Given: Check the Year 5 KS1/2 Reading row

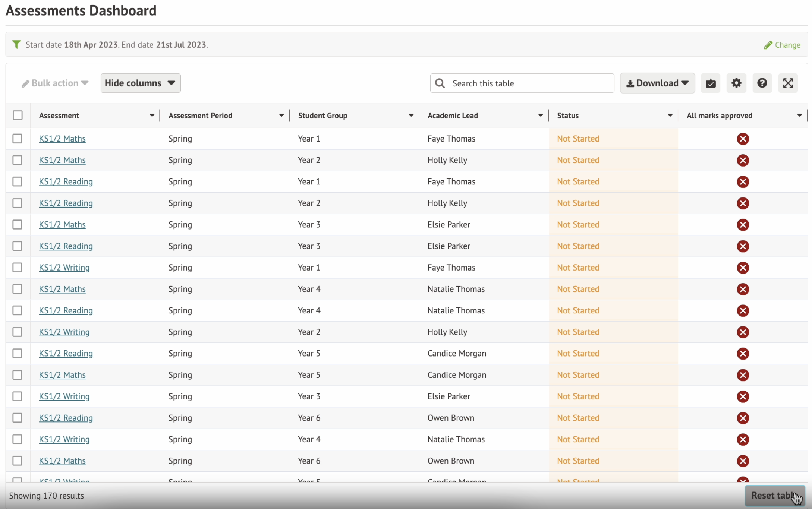Looking at the screenshot, I should [18, 353].
